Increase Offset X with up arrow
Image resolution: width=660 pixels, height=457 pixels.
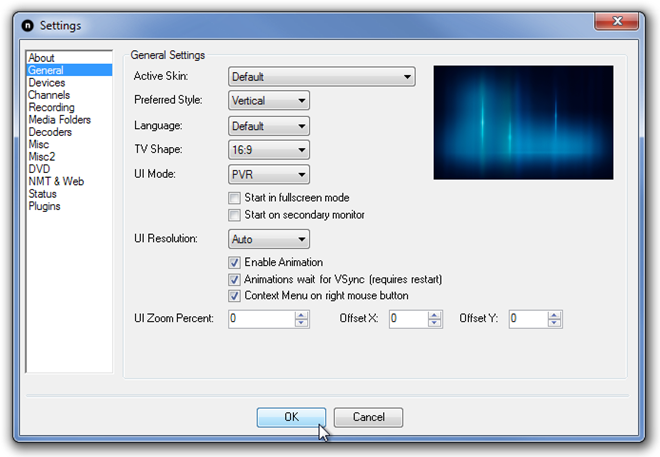(434, 315)
